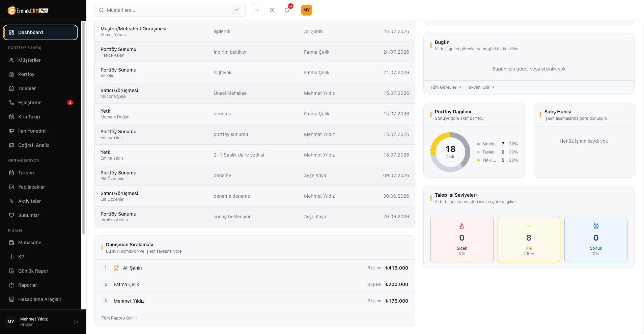Click the Takvimi Gör link
The image size is (644, 334).
point(481,87)
